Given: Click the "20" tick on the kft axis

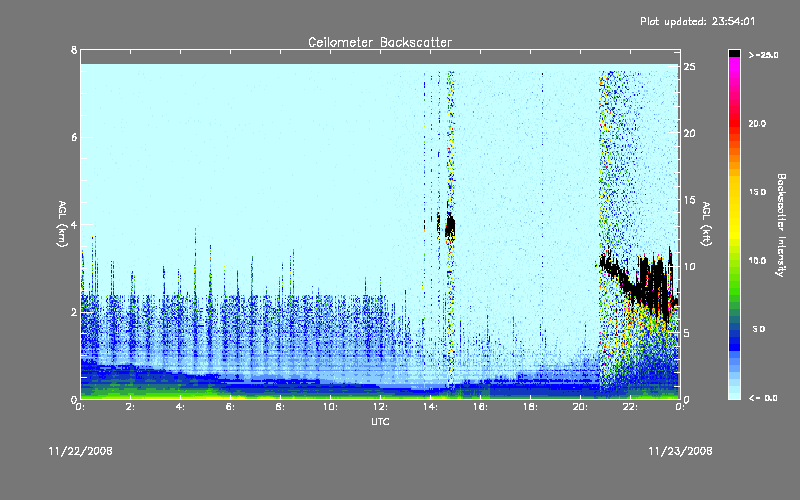Looking at the screenshot, I should [690, 133].
